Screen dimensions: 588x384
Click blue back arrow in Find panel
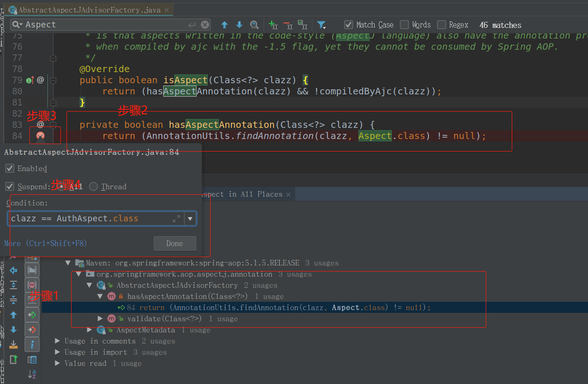coord(13,271)
